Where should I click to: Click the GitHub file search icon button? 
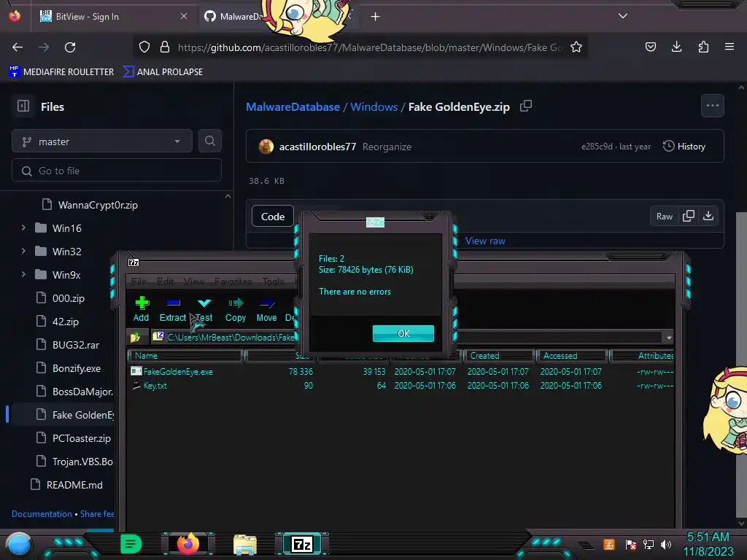209,141
